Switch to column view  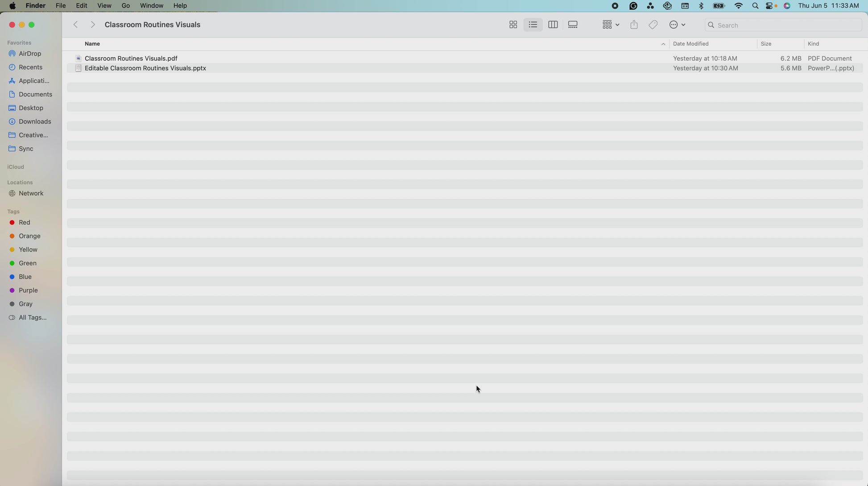[x=553, y=25]
